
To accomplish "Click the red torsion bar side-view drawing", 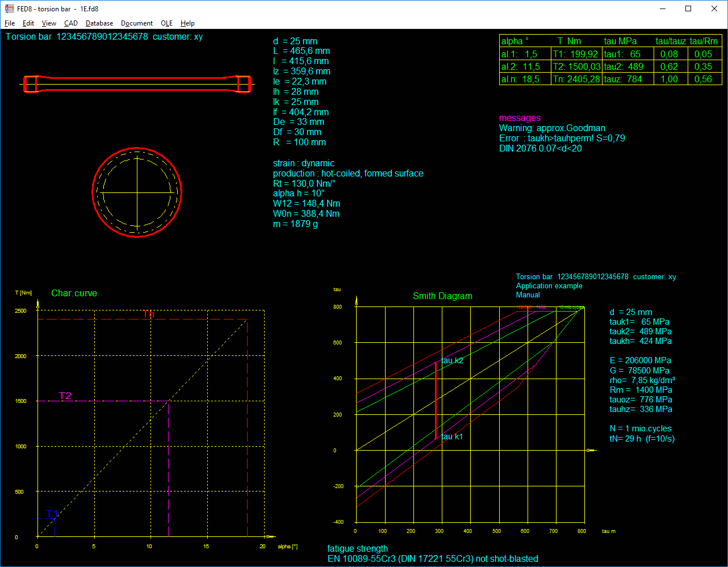I will [x=137, y=84].
